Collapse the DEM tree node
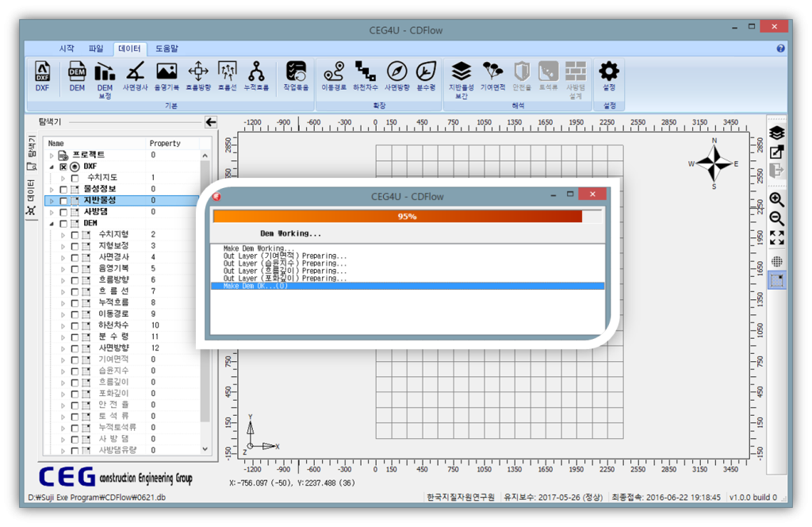 (x=52, y=224)
